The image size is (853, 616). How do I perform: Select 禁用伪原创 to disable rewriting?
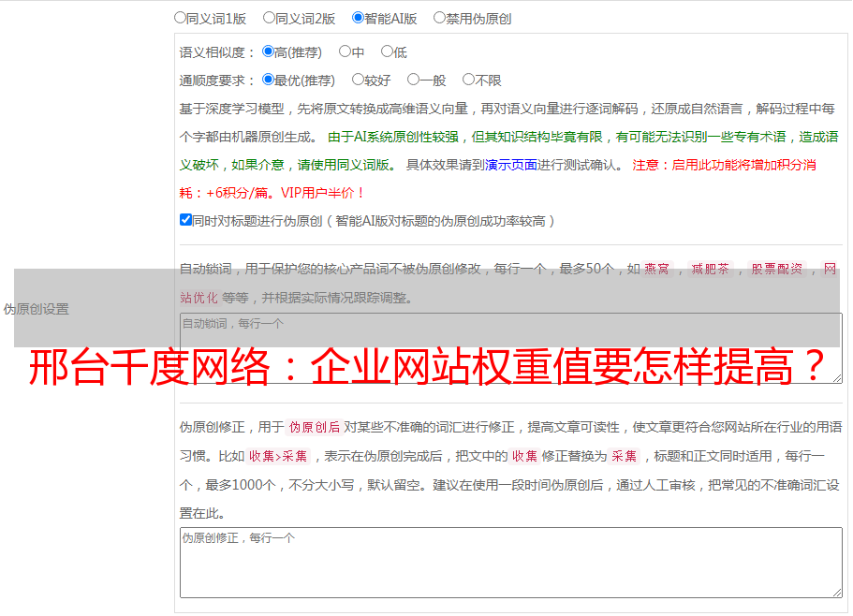point(439,17)
